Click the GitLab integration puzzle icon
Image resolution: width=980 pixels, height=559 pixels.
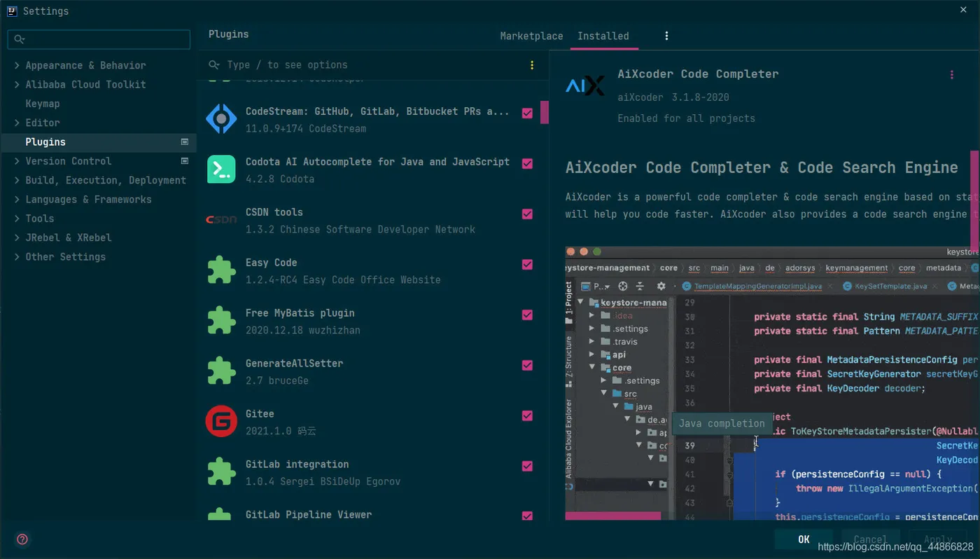(221, 472)
